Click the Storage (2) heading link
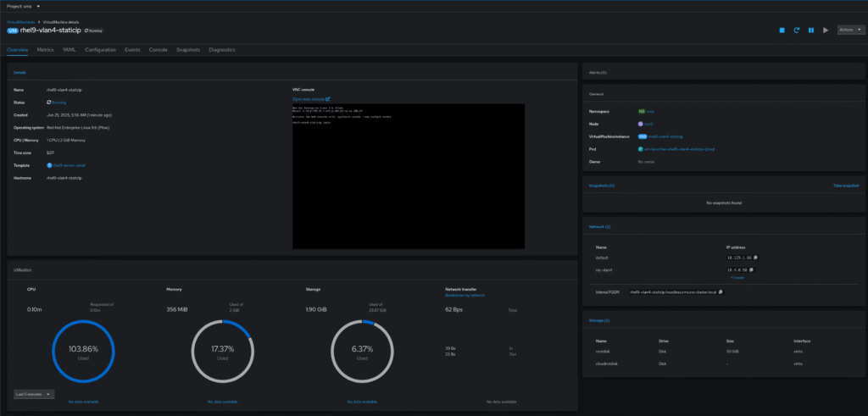Viewport: 868px width, 416px height. pyautogui.click(x=599, y=320)
